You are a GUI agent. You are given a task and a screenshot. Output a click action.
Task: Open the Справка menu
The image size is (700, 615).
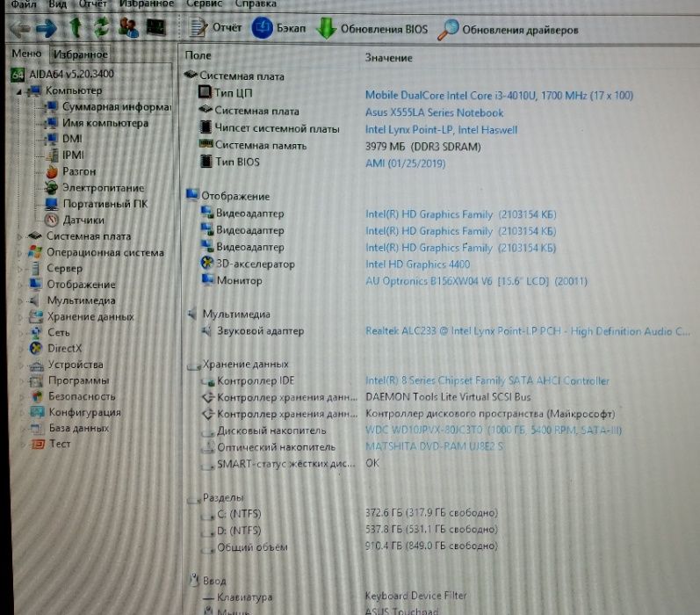coord(256,4)
